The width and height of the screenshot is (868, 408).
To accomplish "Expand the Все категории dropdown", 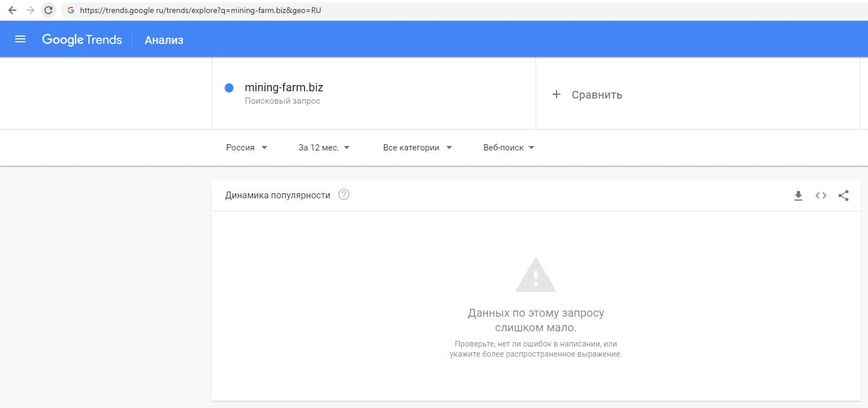I will coord(417,148).
